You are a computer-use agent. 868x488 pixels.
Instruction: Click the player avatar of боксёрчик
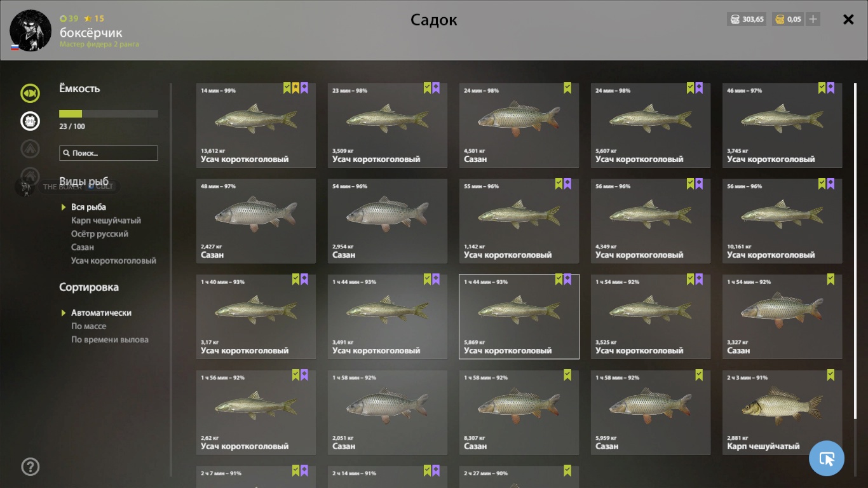pyautogui.click(x=31, y=30)
